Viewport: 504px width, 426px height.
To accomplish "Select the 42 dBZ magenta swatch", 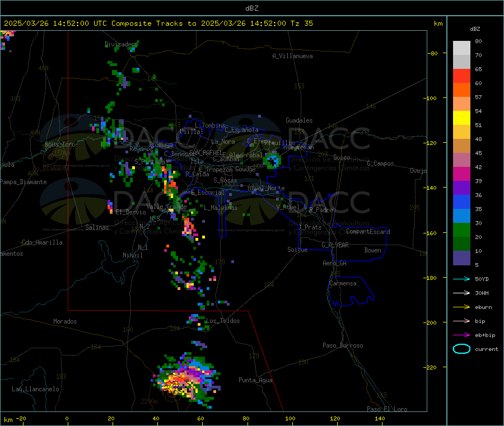I will click(x=461, y=174).
